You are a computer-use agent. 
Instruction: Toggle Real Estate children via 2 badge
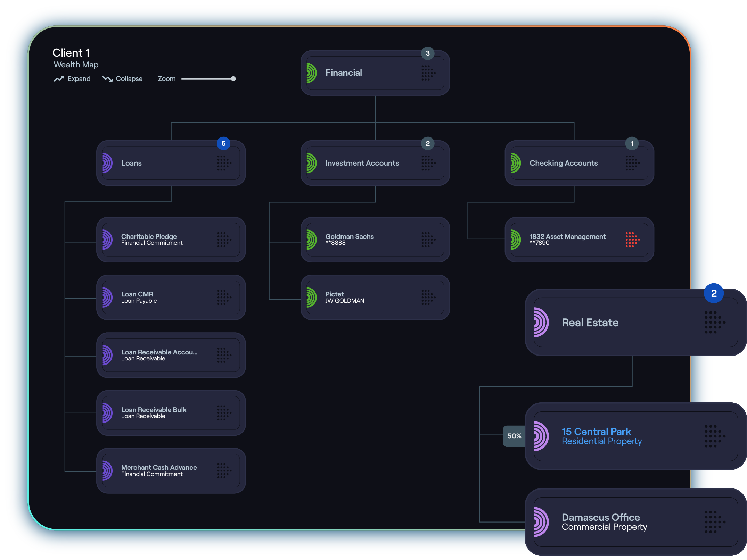click(714, 293)
